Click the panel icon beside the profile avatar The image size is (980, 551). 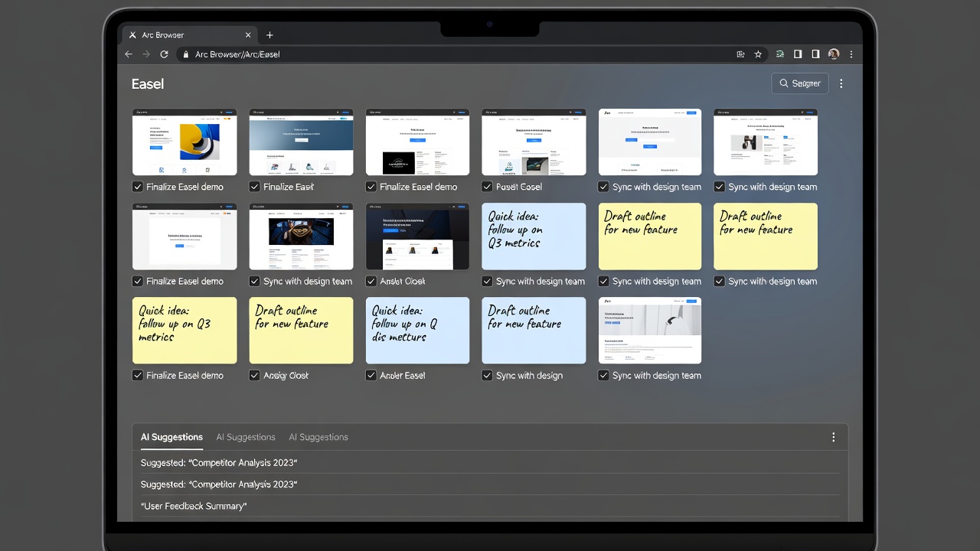click(815, 54)
